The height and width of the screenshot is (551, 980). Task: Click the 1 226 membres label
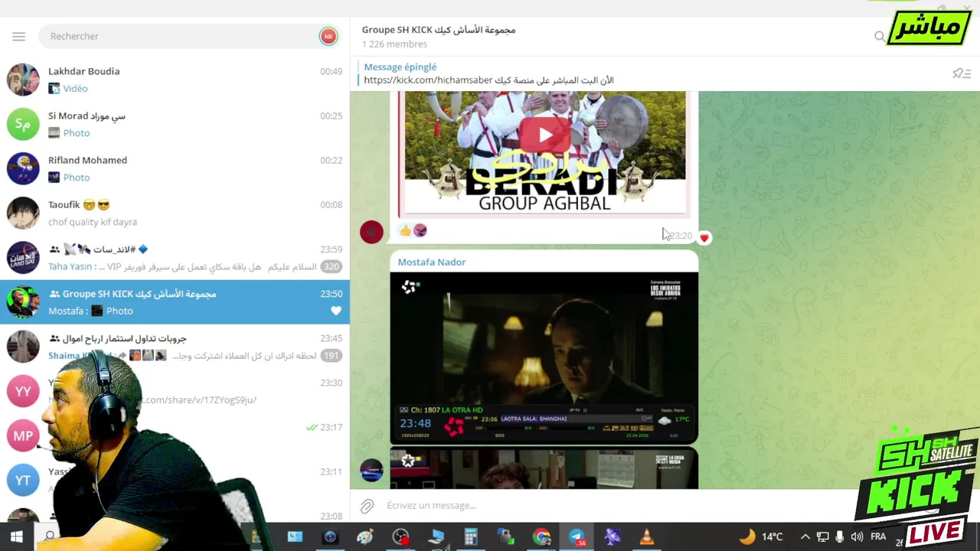click(394, 44)
